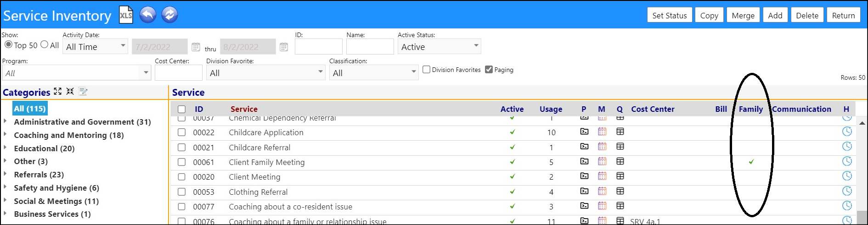Open the Classification dropdown

point(374,72)
